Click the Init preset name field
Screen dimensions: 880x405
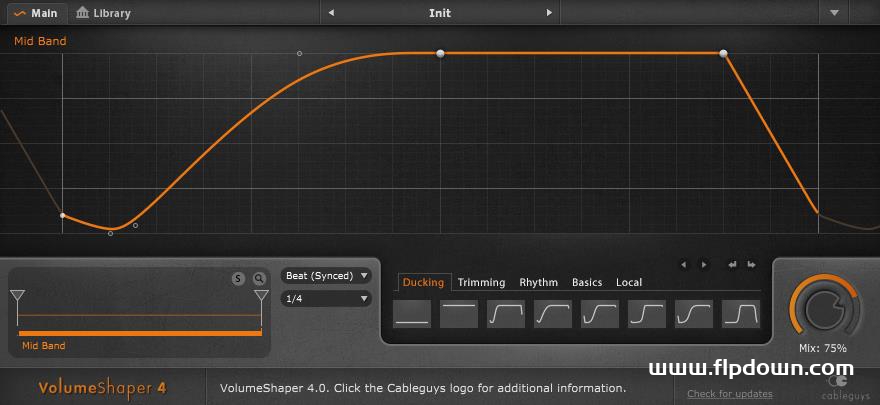[440, 13]
